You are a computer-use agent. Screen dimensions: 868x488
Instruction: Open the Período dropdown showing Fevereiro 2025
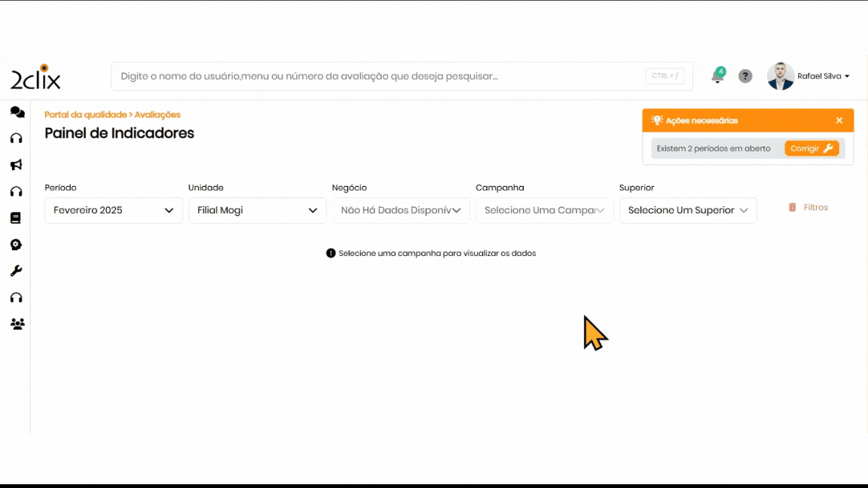point(114,211)
